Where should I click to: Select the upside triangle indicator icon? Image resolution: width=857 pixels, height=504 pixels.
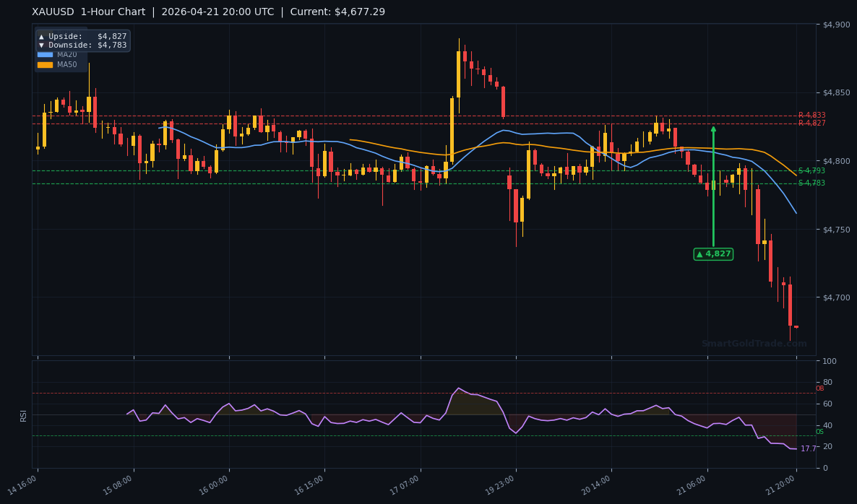click(x=41, y=36)
